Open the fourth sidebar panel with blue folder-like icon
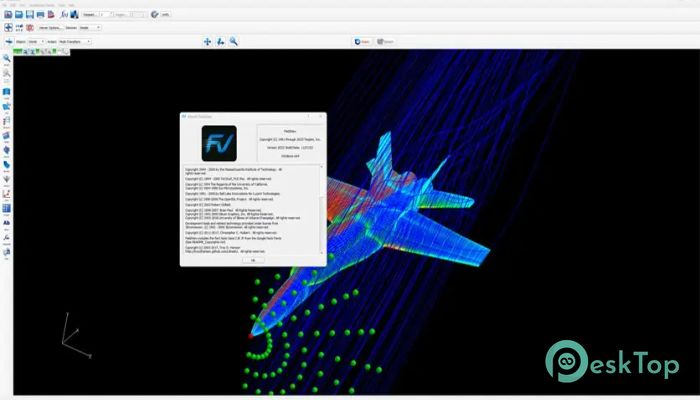This screenshot has width=700, height=400. [x=6, y=107]
